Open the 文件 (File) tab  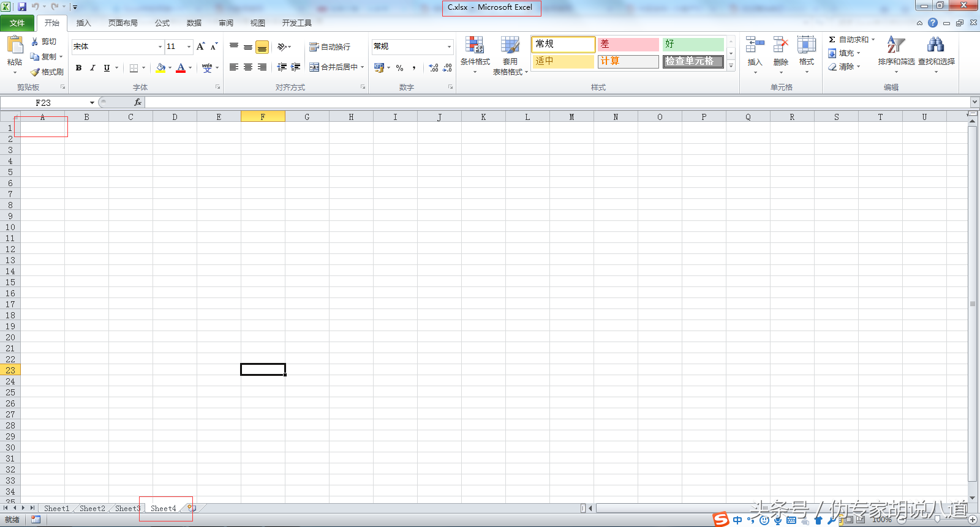point(17,23)
